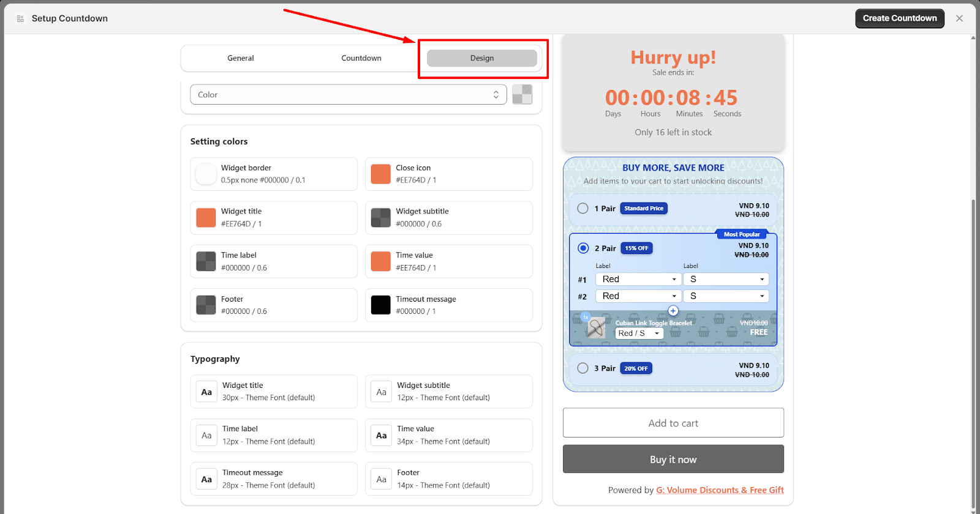Open Footer typography Aa icon
The image size is (980, 514).
pyautogui.click(x=382, y=479)
